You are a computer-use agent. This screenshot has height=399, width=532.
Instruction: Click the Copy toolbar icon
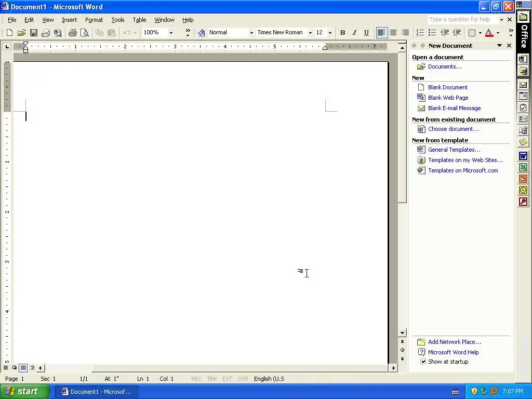click(99, 33)
